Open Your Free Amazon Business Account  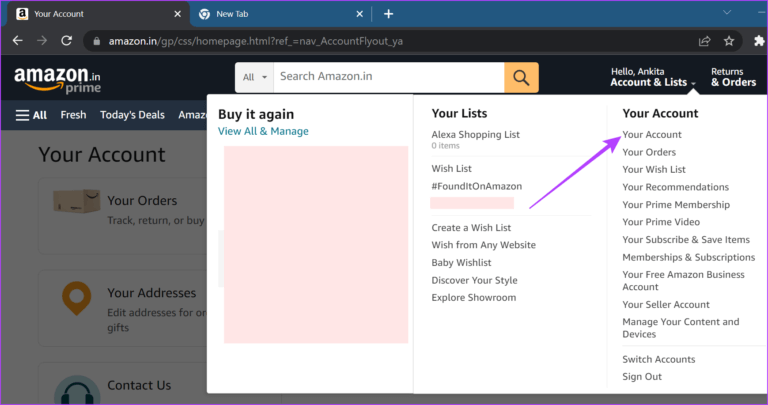[683, 281]
